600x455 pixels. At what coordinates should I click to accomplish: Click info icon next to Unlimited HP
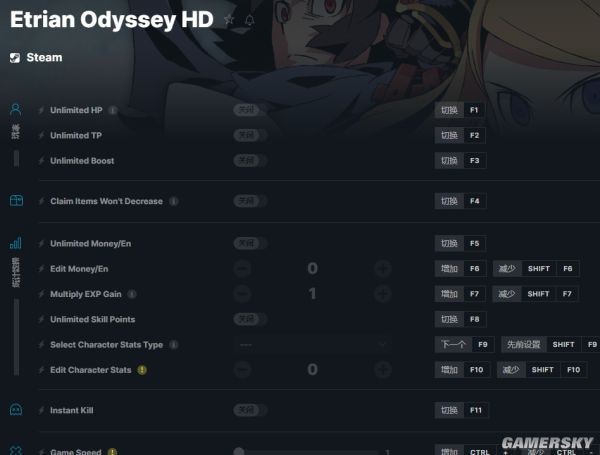tap(112, 110)
